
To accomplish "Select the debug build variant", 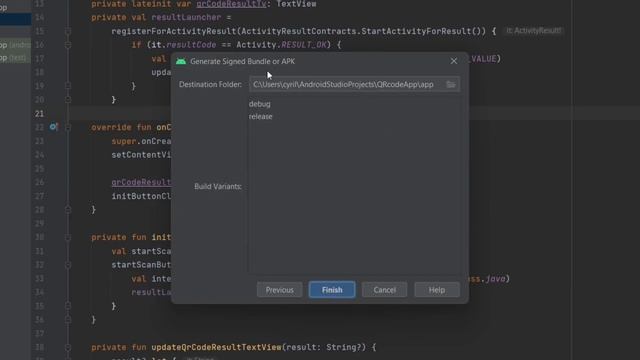I will [x=260, y=104].
